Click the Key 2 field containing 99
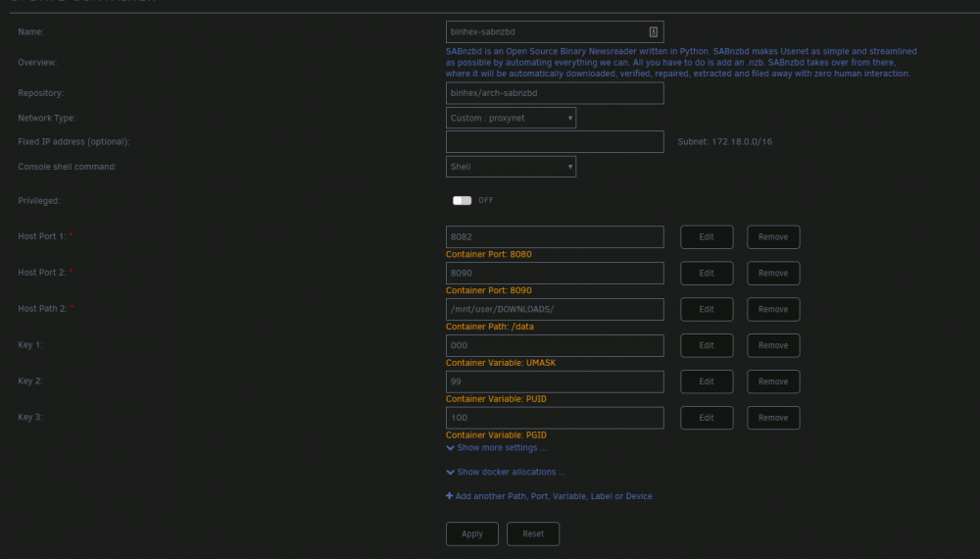The image size is (980, 559). pyautogui.click(x=555, y=381)
